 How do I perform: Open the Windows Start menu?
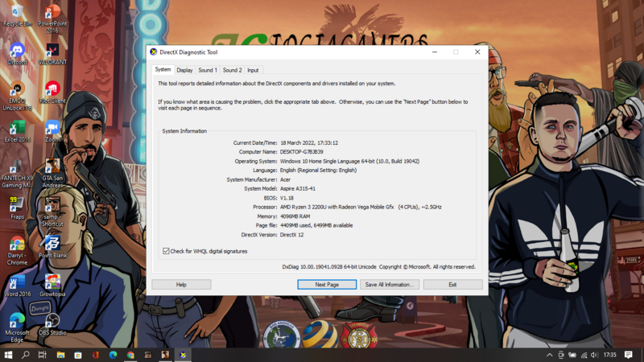8,355
